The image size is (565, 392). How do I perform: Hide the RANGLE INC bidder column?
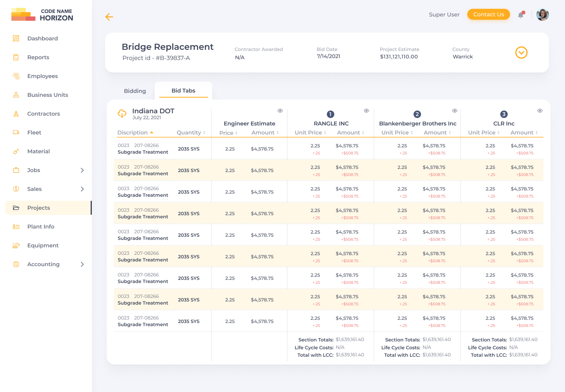click(366, 111)
